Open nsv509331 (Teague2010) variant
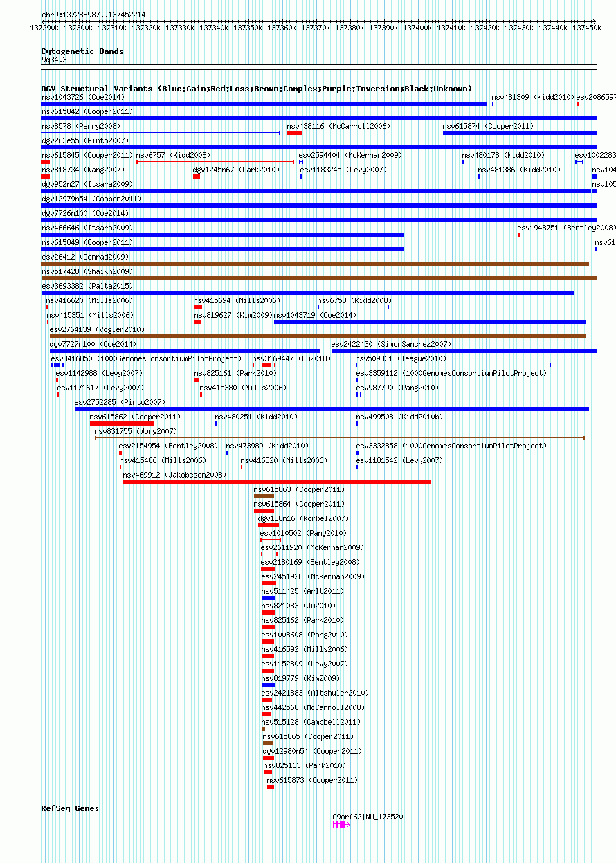This screenshot has width=616, height=863. [401, 358]
